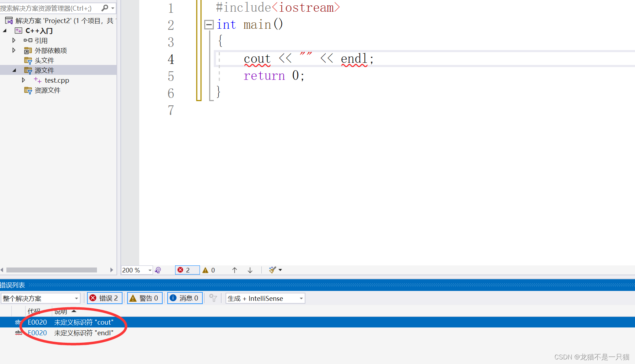The image size is (635, 364).
Task: Toggle the 警告 0 filter button
Action: (145, 298)
